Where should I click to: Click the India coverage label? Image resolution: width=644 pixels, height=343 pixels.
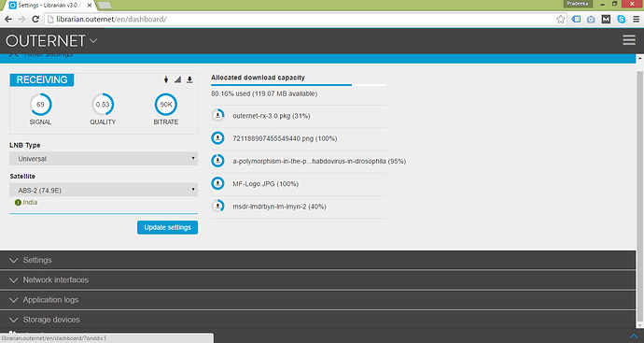click(x=30, y=203)
